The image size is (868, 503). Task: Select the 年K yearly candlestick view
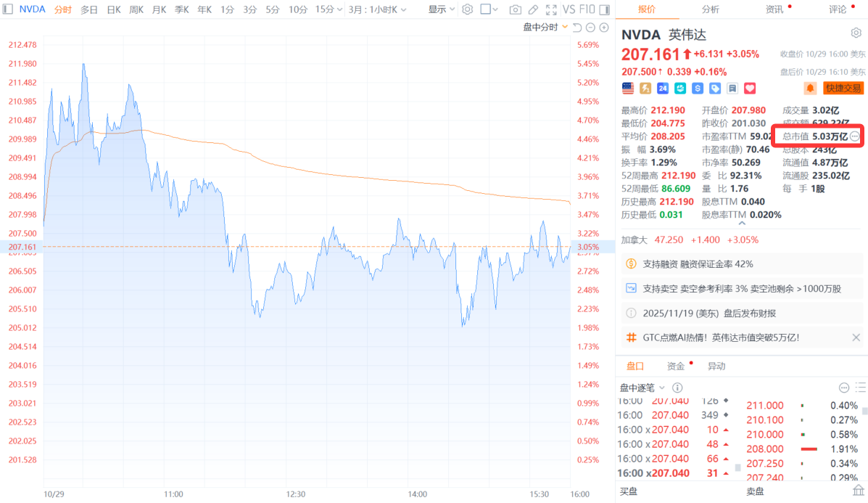pyautogui.click(x=204, y=9)
